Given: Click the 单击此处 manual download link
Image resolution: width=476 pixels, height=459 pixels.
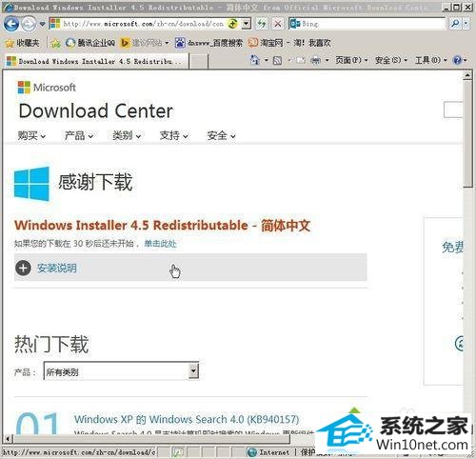Looking at the screenshot, I should 160,244.
